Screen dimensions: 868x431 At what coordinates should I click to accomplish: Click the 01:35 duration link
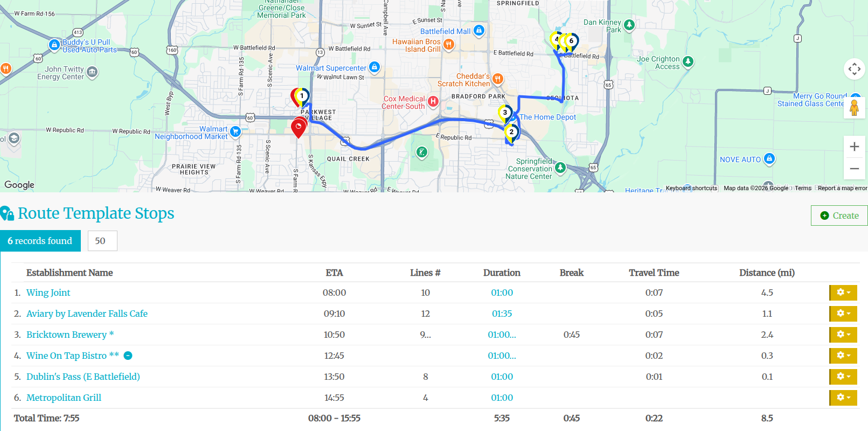click(502, 314)
